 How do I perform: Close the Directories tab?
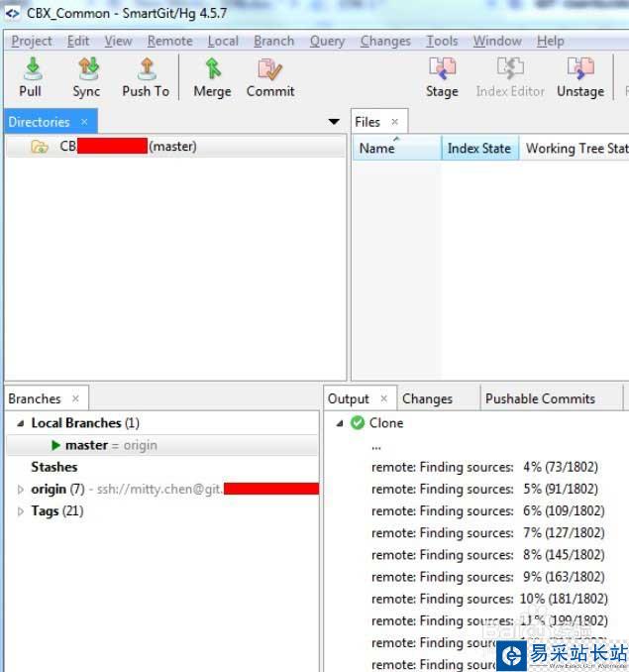click(84, 122)
